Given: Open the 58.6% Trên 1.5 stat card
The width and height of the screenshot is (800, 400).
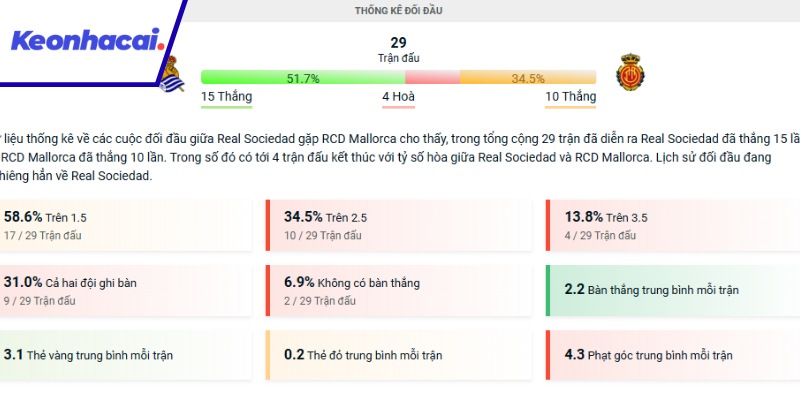Looking at the screenshot, I should [x=126, y=224].
